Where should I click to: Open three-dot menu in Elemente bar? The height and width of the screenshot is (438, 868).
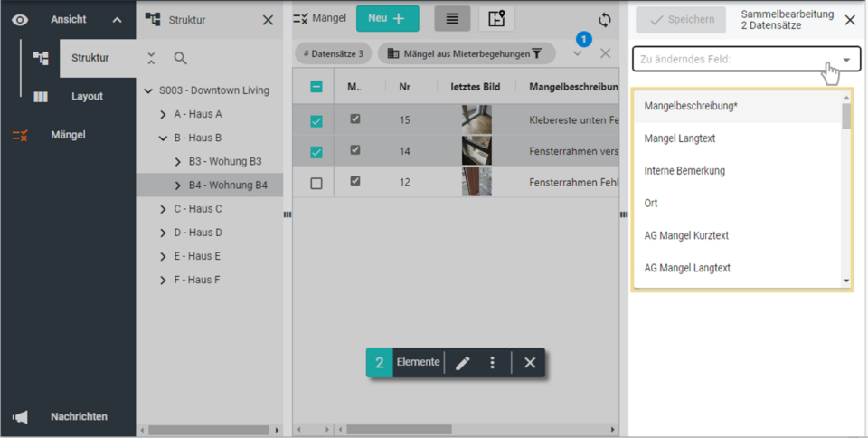coord(493,363)
